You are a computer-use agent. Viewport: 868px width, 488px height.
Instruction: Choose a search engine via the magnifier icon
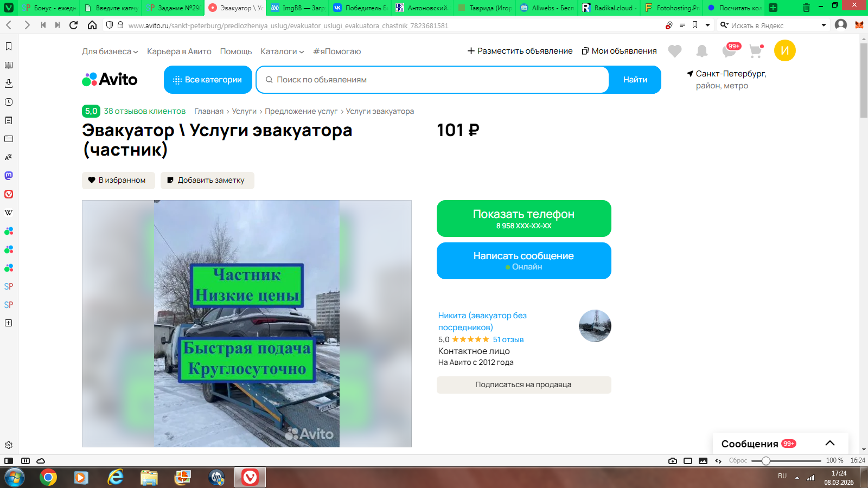click(x=724, y=25)
